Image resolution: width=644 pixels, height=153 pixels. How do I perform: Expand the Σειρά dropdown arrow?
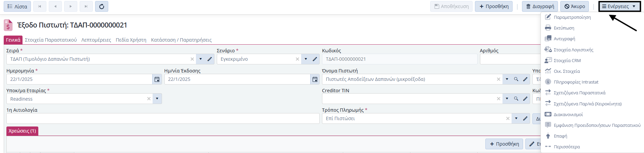click(x=201, y=59)
